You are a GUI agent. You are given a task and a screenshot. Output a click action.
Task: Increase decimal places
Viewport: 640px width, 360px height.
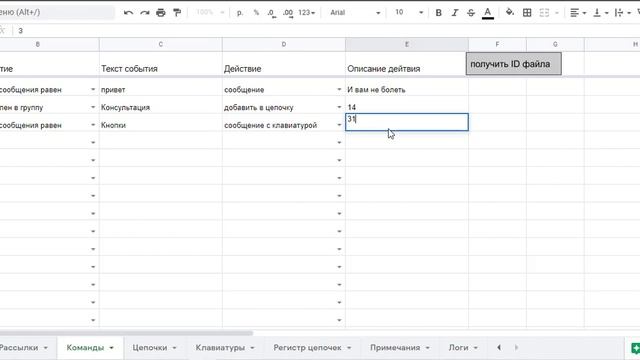pos(288,13)
